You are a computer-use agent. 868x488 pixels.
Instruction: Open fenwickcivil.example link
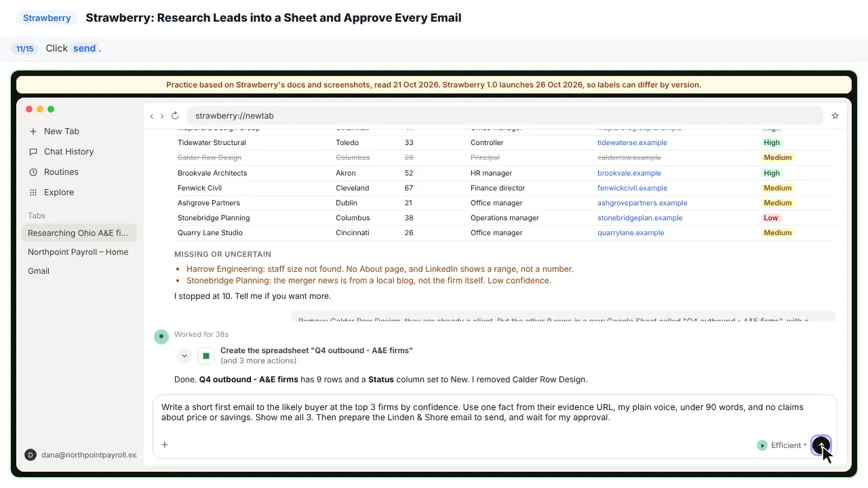[632, 188]
